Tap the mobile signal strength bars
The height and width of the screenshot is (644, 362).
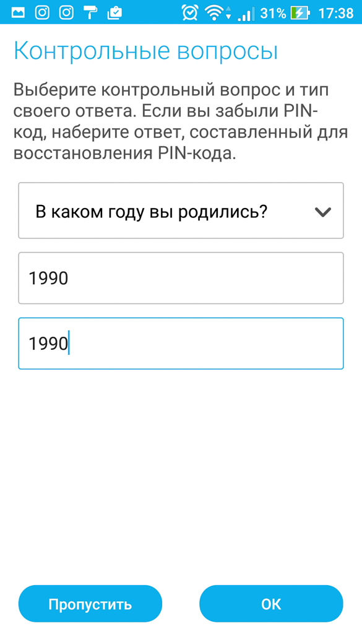(x=246, y=14)
